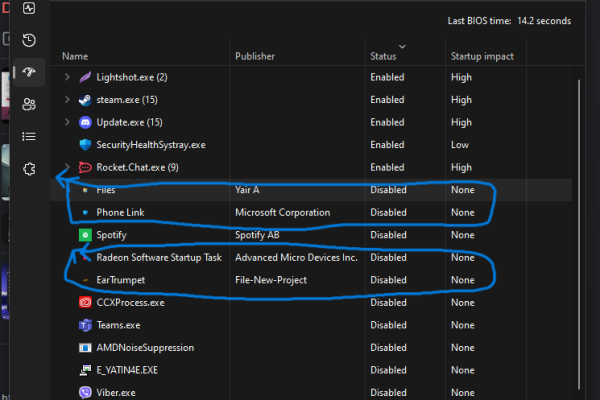Click the Viber icon
Image resolution: width=600 pixels, height=400 pixels.
(x=85, y=392)
